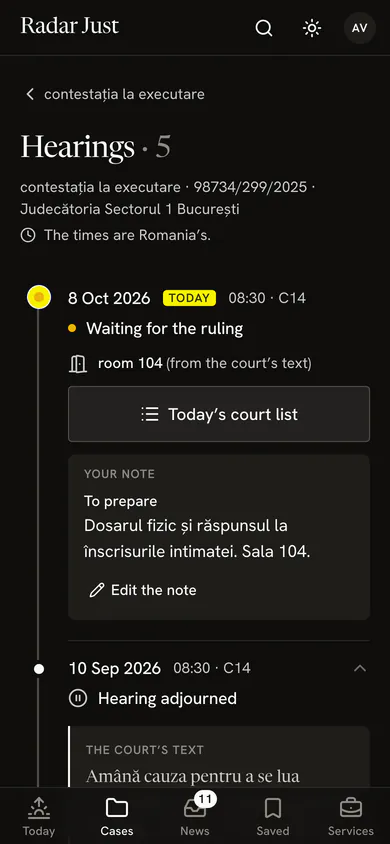Open the Saved bookmarks tab
This screenshot has width=390, height=844.
(273, 817)
